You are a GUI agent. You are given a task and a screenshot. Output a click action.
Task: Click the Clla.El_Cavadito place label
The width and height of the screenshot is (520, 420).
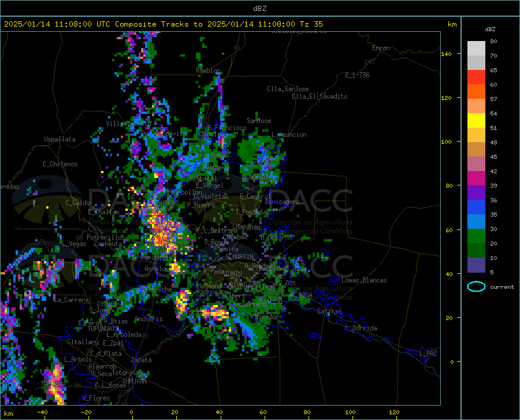click(x=320, y=96)
